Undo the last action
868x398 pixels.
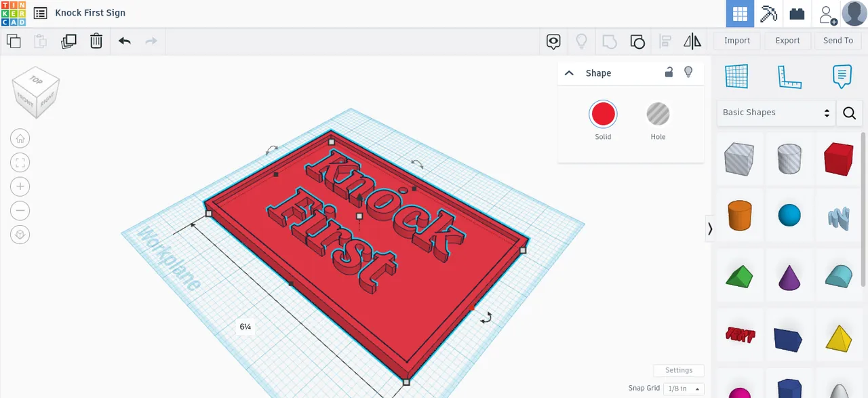tap(125, 41)
